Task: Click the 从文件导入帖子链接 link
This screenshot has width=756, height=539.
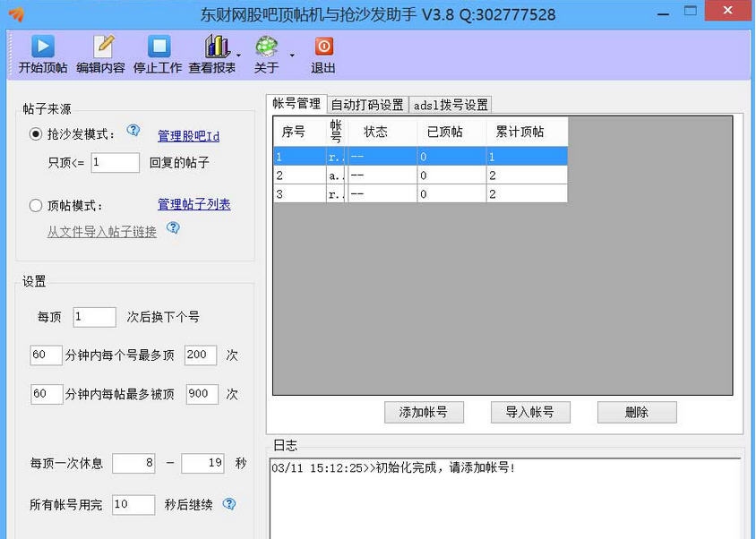Action: click(102, 232)
